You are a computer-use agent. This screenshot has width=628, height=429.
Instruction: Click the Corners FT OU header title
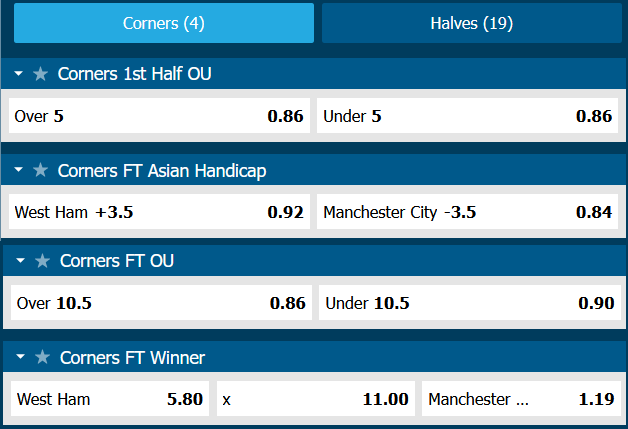pyautogui.click(x=116, y=261)
